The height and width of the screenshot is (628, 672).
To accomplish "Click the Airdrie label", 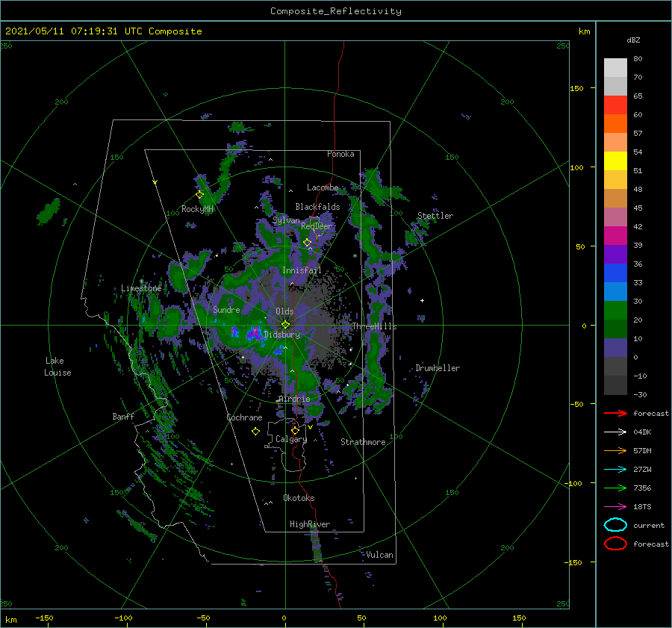I will point(294,399).
